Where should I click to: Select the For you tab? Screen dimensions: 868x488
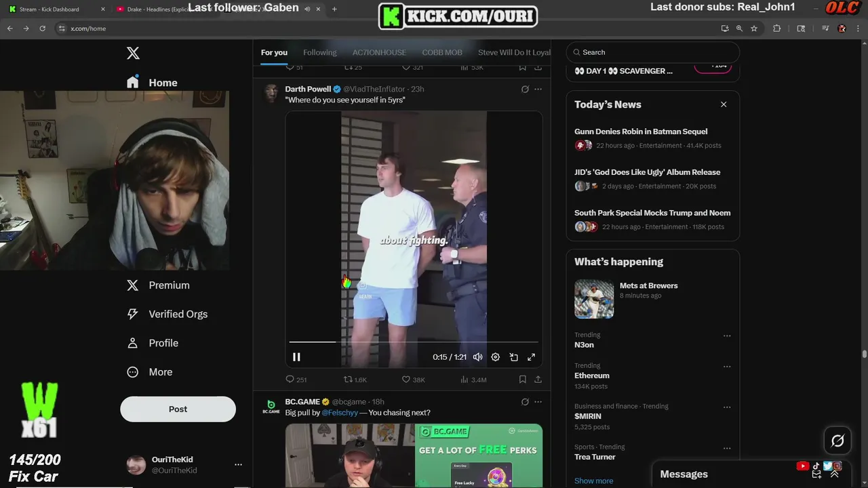coord(274,52)
